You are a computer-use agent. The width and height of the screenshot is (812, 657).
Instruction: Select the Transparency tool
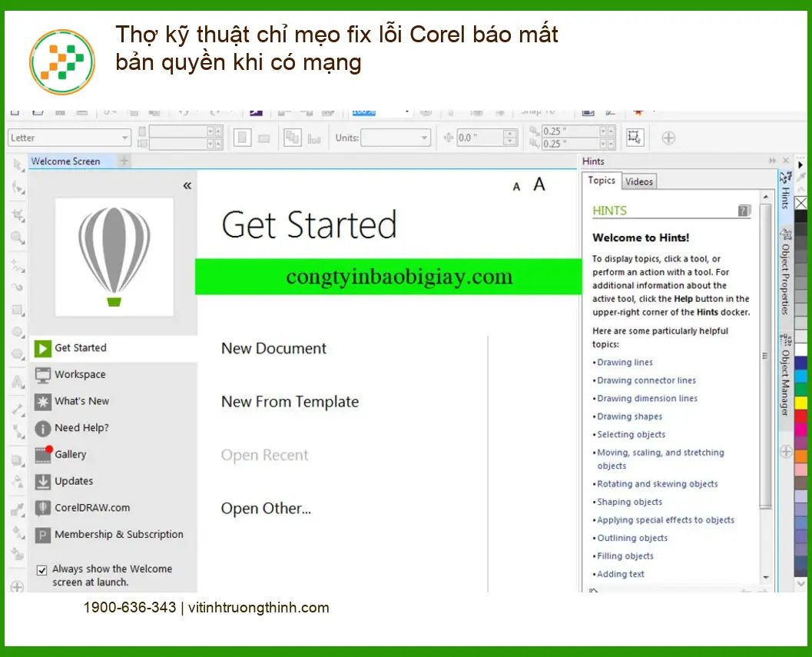click(18, 482)
